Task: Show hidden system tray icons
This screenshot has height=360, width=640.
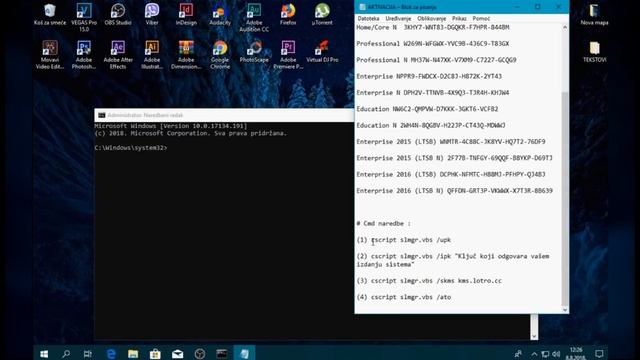Action: click(534, 354)
